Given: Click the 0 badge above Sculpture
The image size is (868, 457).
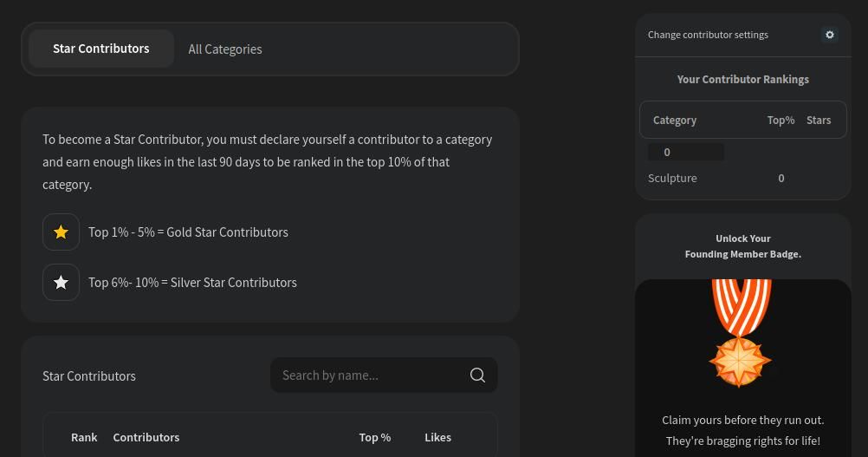Looking at the screenshot, I should pyautogui.click(x=685, y=152).
